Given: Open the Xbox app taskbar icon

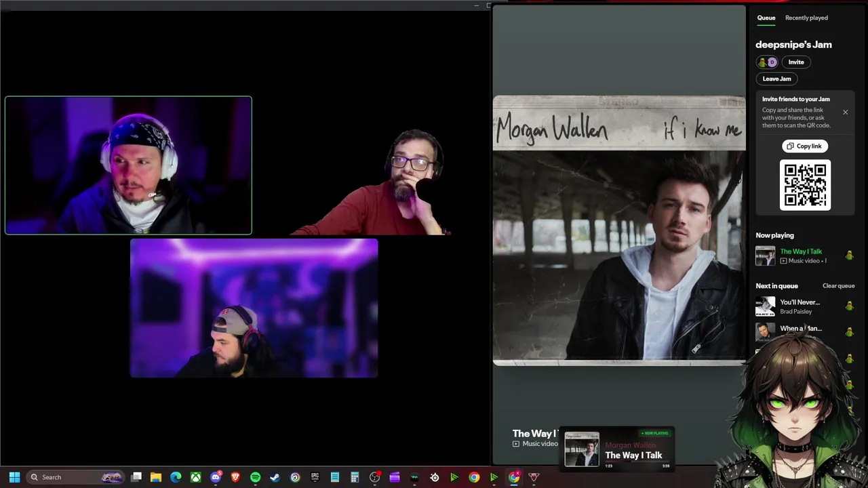Looking at the screenshot, I should click(x=195, y=477).
